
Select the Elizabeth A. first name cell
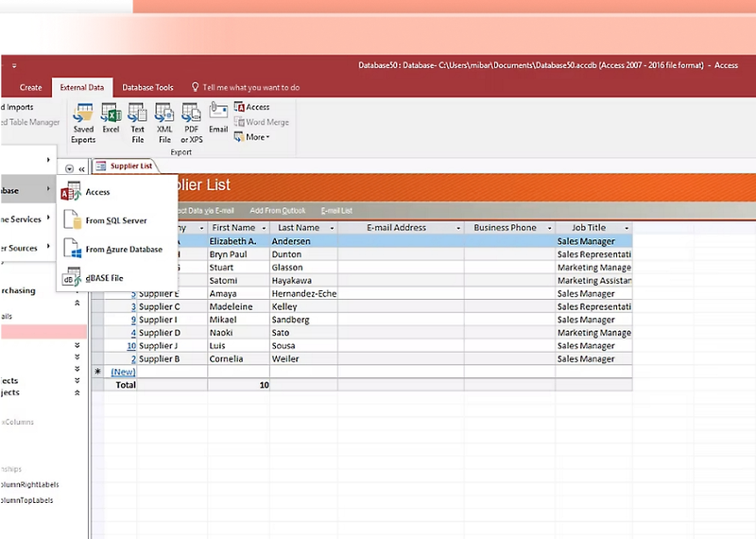click(x=239, y=241)
